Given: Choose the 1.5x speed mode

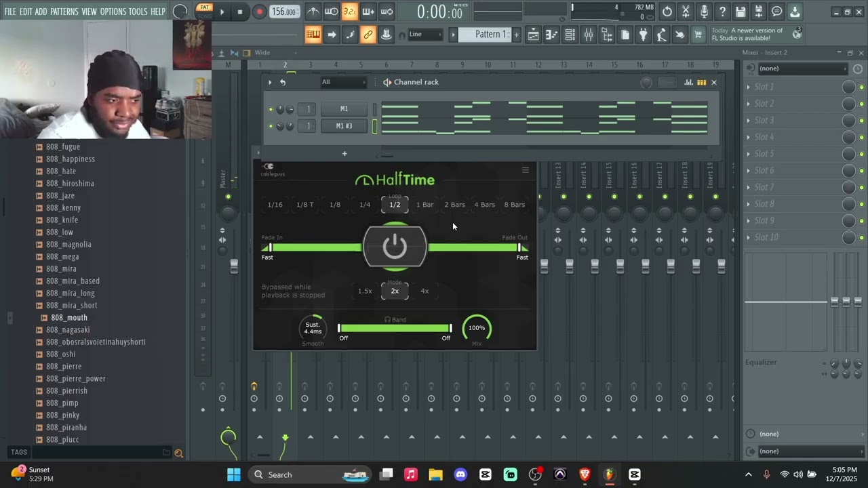Looking at the screenshot, I should pos(365,291).
